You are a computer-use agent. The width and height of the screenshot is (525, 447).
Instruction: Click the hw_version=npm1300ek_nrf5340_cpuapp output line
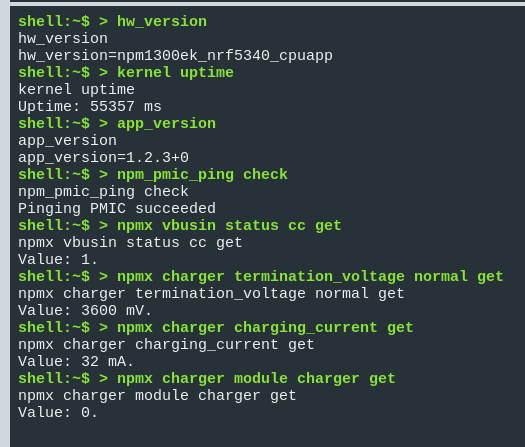click(x=175, y=56)
